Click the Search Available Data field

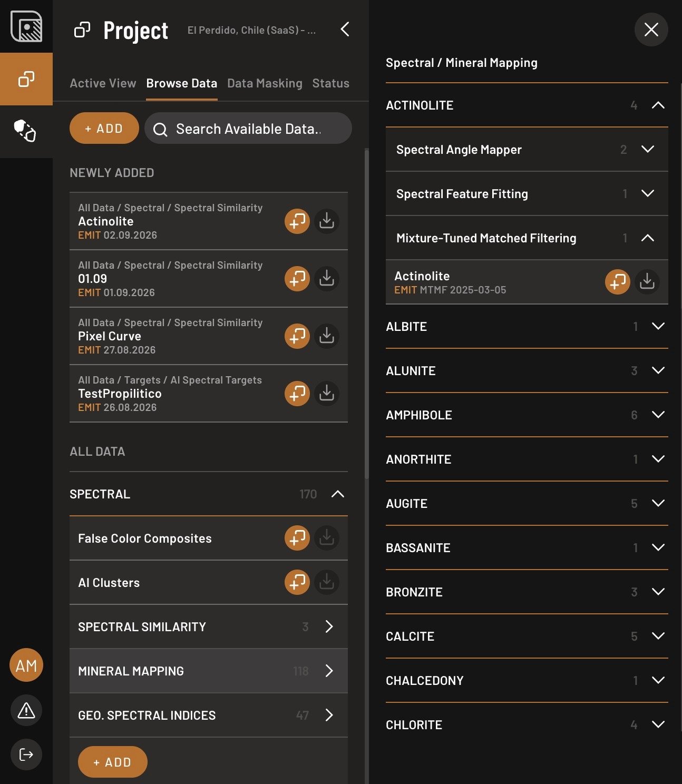coord(248,128)
